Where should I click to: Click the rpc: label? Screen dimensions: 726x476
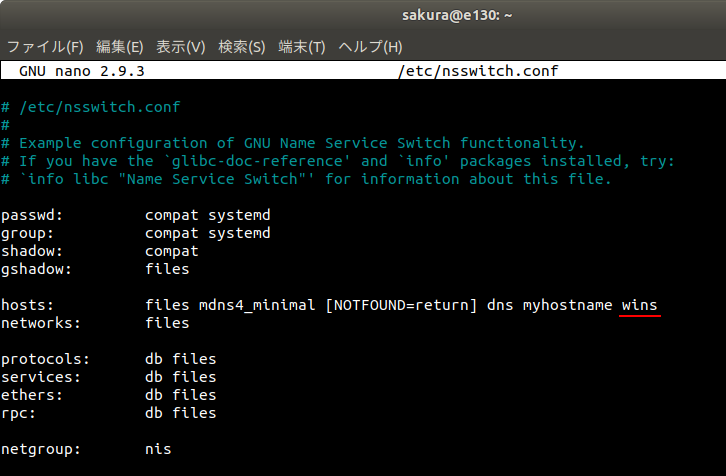pyautogui.click(x=19, y=413)
